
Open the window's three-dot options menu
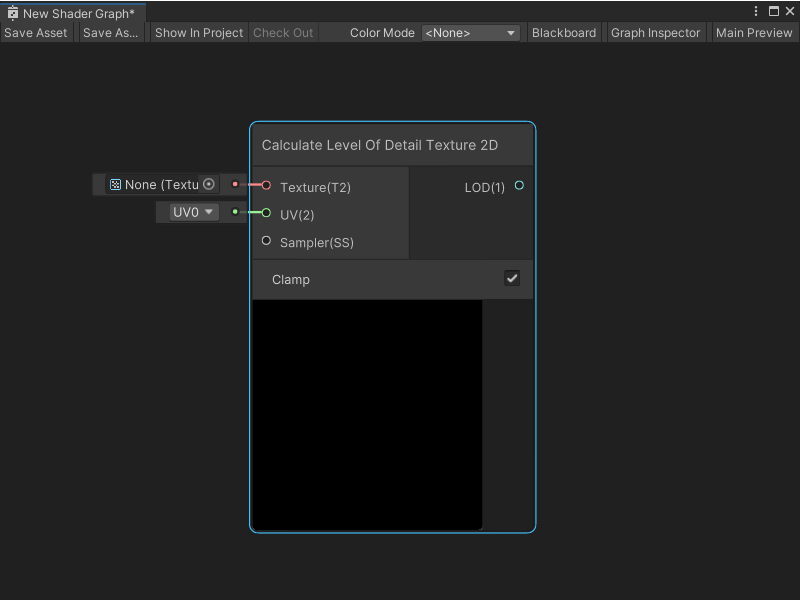click(x=756, y=12)
